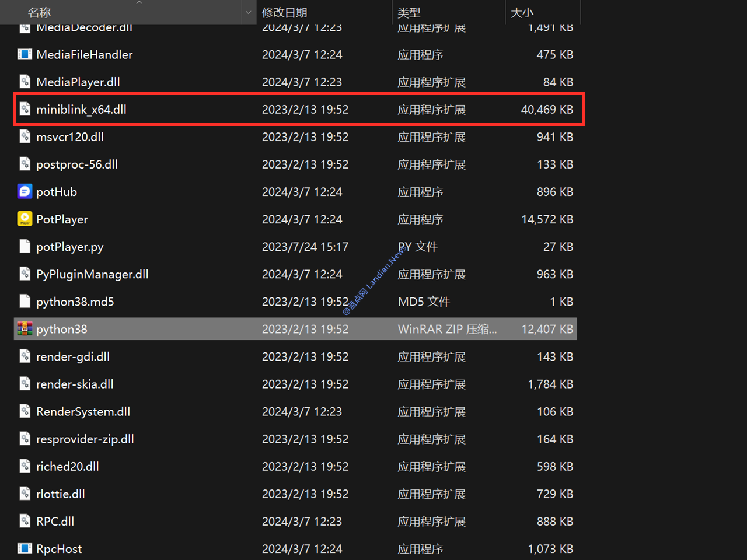
Task: Click the yellow PotPlayer app icon
Action: [x=25, y=219]
